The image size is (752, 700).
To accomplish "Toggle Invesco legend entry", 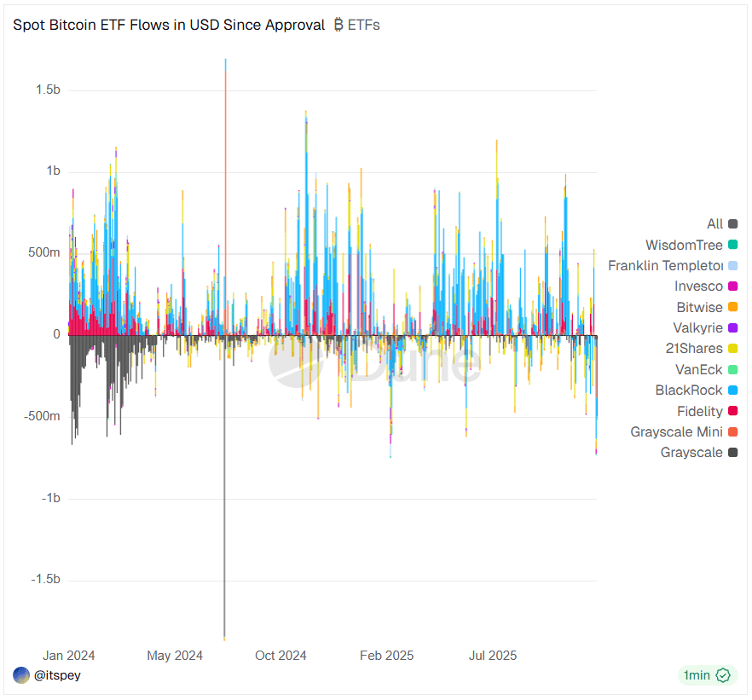I will coord(705,286).
